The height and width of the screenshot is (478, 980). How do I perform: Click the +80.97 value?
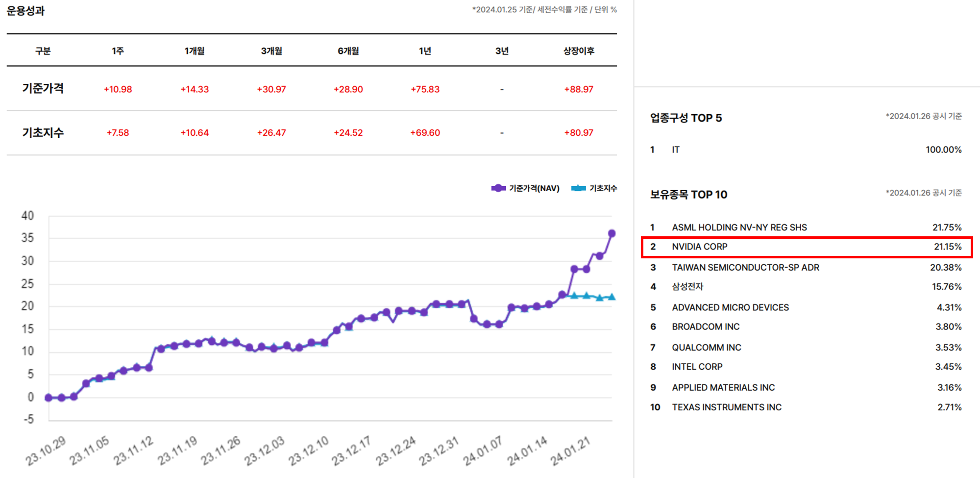[x=579, y=133]
